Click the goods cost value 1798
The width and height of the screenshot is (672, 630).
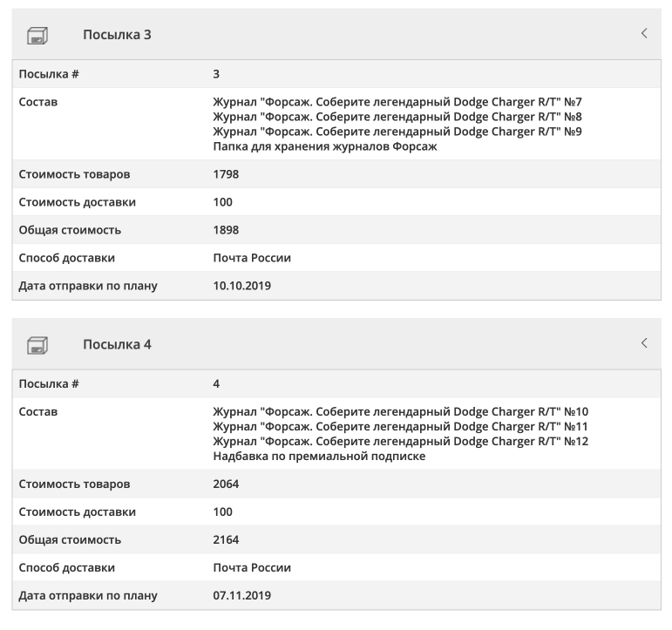coord(226,174)
